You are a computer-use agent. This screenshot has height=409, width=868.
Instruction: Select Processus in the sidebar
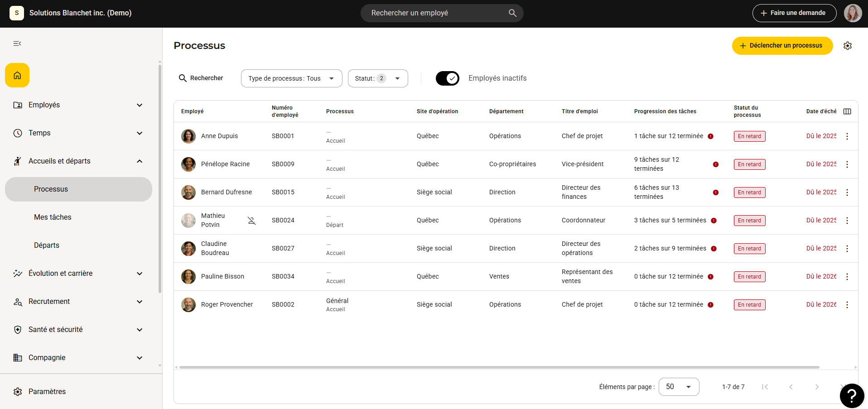(x=78, y=189)
